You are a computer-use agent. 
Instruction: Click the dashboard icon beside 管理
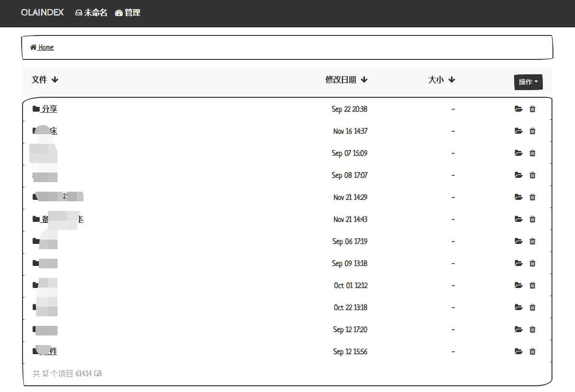pyautogui.click(x=118, y=12)
